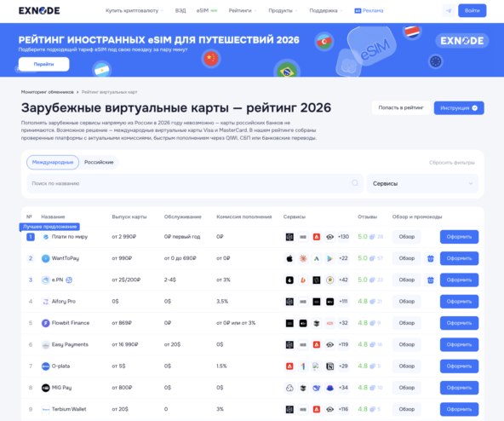Click the e.PN logo icon
This screenshot has width=504, height=421.
coord(46,280)
